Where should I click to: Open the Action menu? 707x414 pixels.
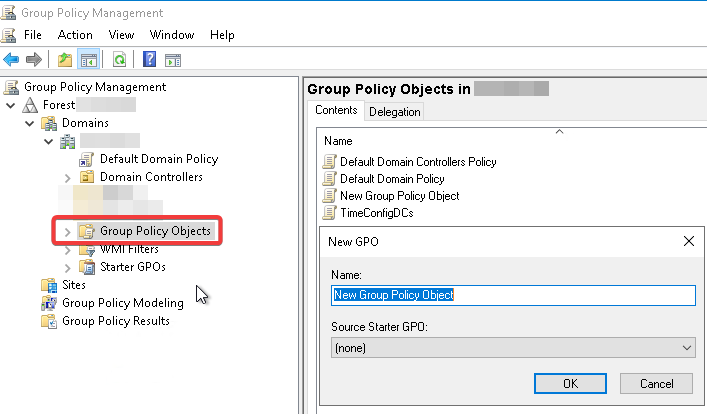tap(75, 35)
